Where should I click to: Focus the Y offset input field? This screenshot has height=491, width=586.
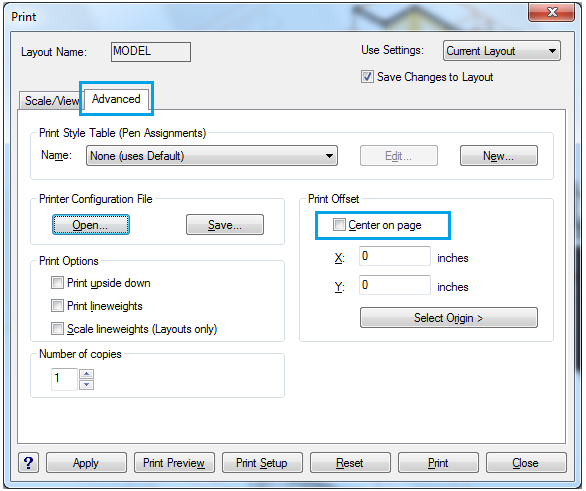tap(395, 285)
